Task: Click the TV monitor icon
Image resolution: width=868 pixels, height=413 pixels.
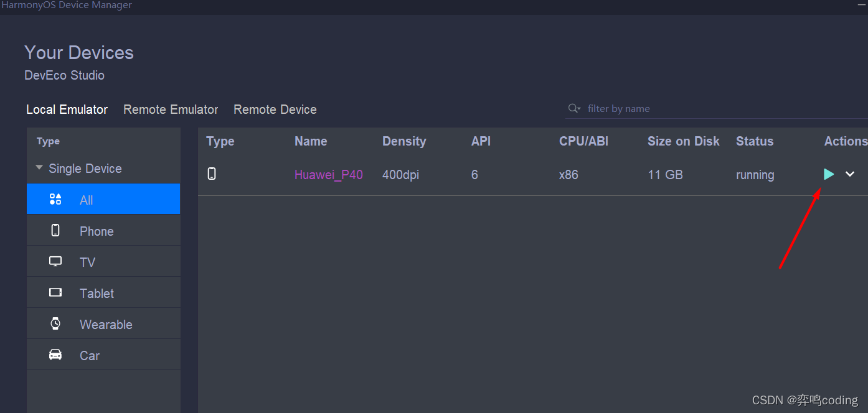Action: [x=55, y=262]
